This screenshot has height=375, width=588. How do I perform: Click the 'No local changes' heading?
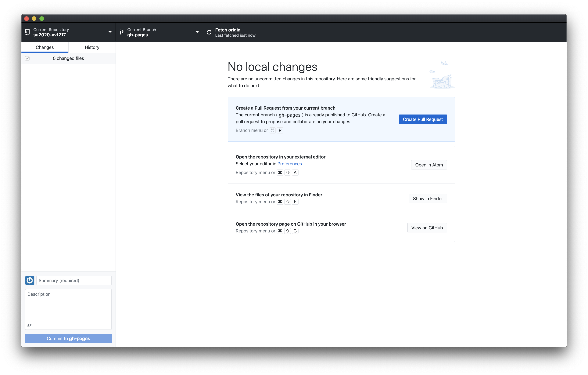(x=272, y=67)
